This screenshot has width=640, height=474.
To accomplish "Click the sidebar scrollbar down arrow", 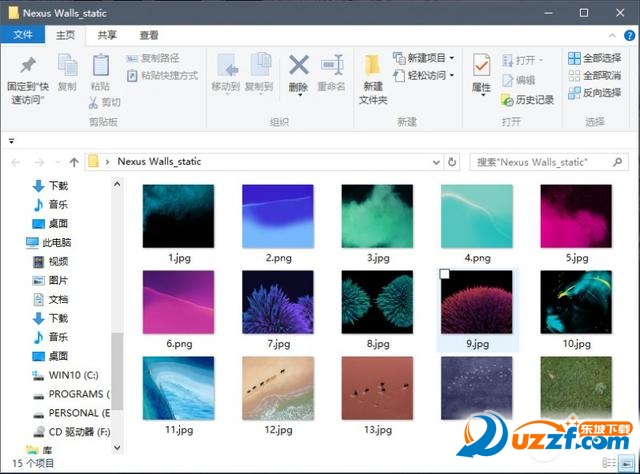I will [117, 448].
